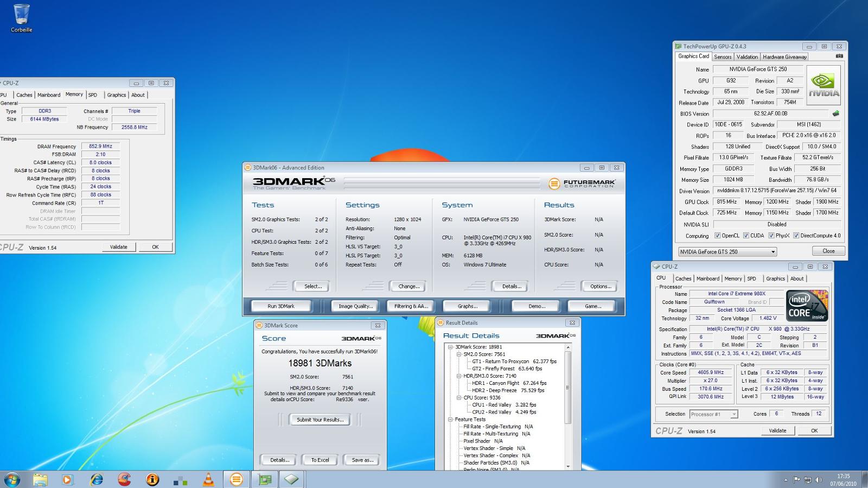The height and width of the screenshot is (488, 868).
Task: Click the To Excel button
Action: coord(320,460)
